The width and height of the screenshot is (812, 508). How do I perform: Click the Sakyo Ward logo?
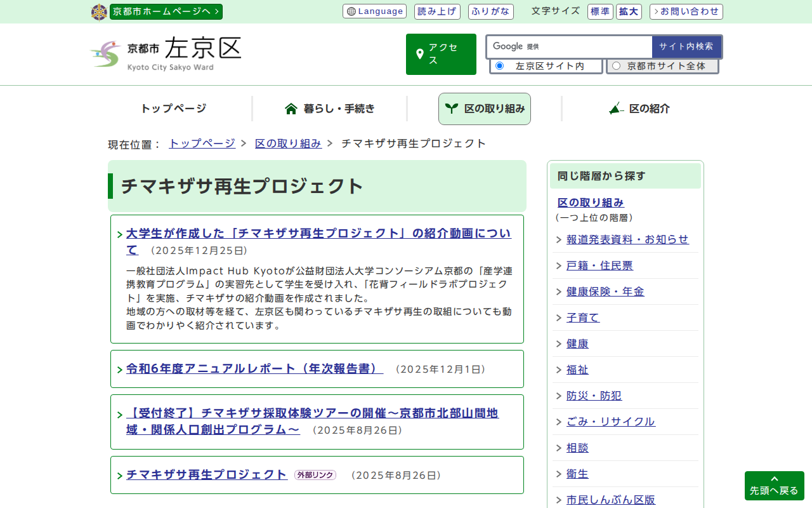[x=166, y=54]
